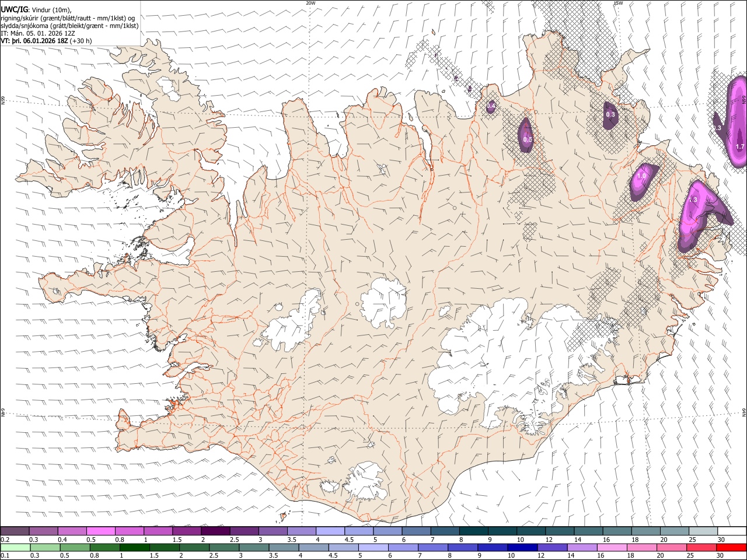Click the slate blue 6 swatch, upper legend
Viewport: 747px width, 560px height.
pos(416,531)
